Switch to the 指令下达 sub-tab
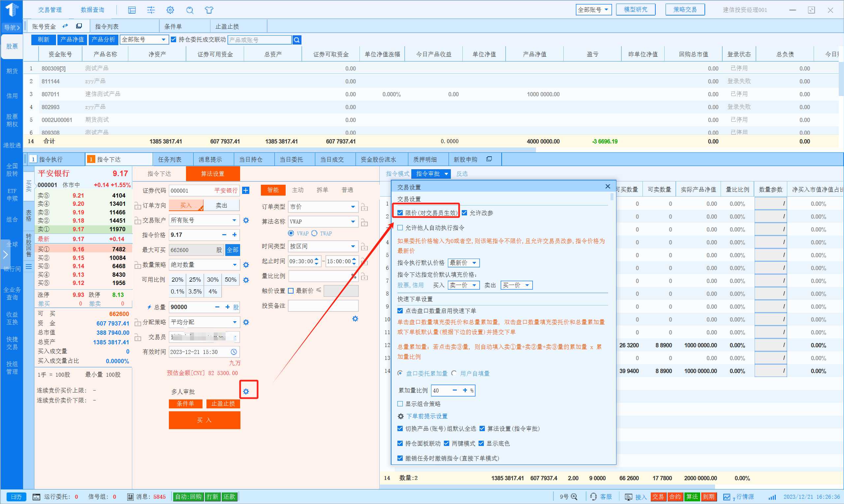844x504 pixels. click(x=159, y=174)
